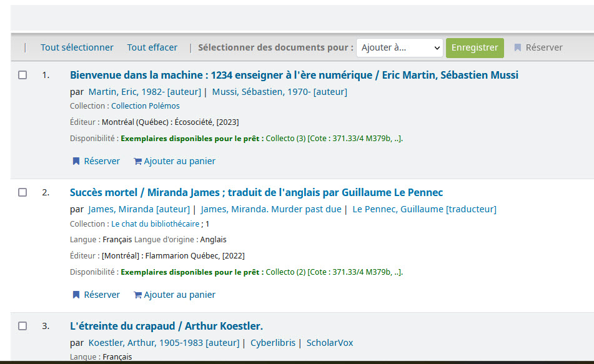This screenshot has height=364, width=594.
Task: Open the Ajouter à... dropdown
Action: 400,47
